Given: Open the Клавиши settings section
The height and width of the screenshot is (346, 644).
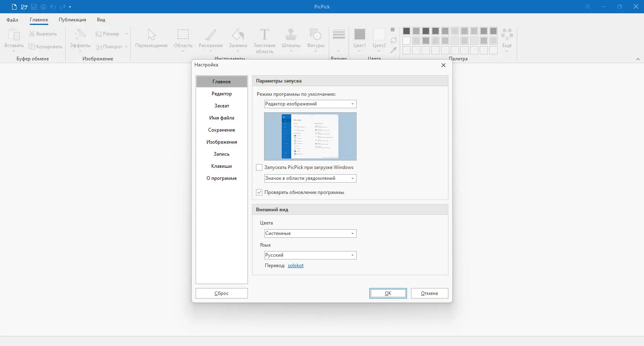Looking at the screenshot, I should 222,166.
